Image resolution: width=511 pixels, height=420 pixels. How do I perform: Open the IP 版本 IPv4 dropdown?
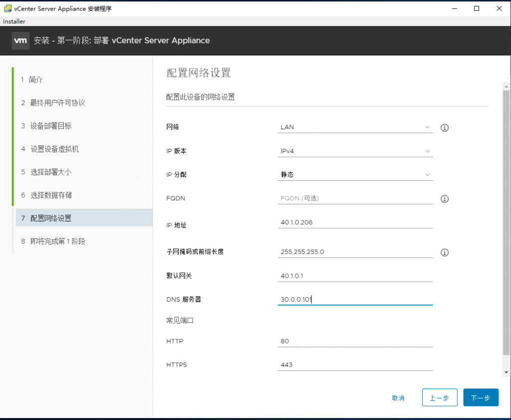[355, 151]
